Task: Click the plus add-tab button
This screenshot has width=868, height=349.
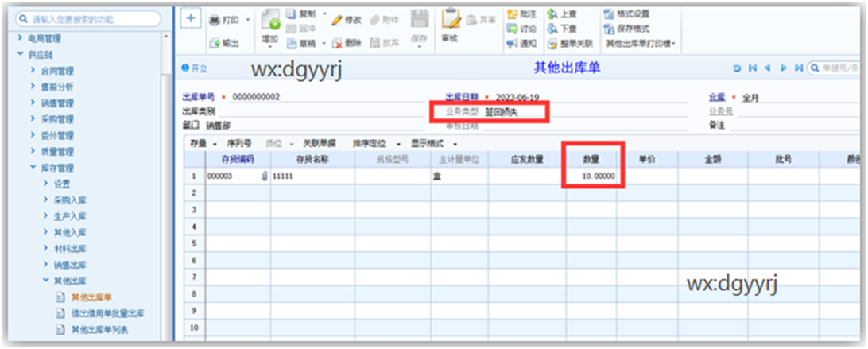Action: tap(191, 17)
